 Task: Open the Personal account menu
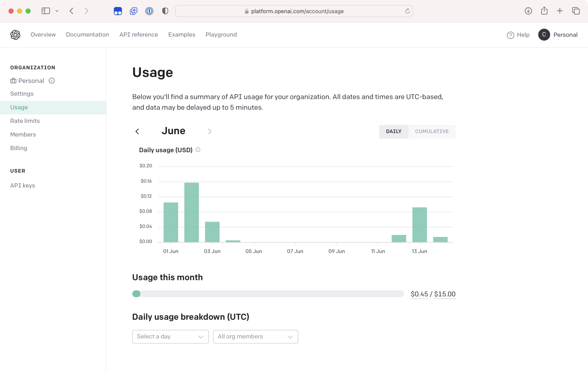click(x=558, y=35)
